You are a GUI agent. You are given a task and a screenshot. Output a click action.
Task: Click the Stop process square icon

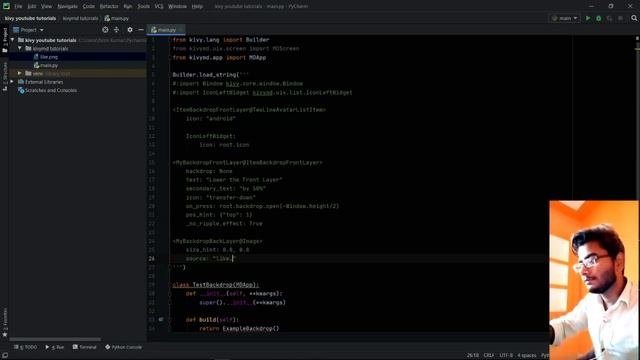click(620, 18)
